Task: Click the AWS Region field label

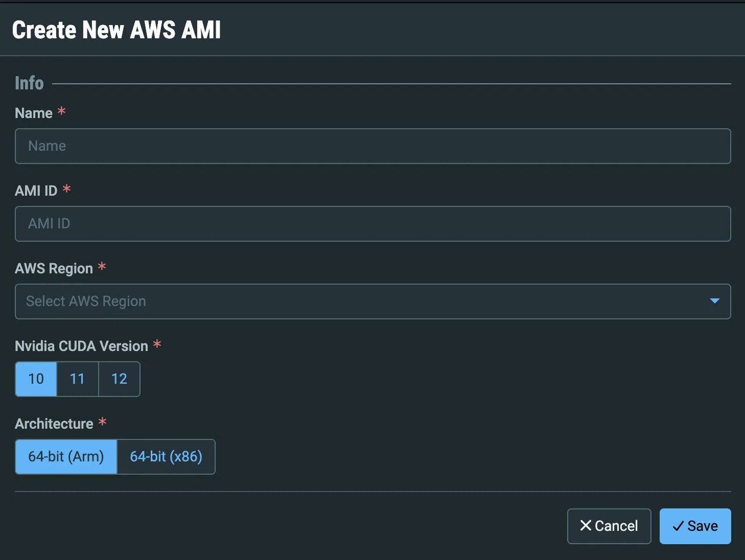Action: [x=54, y=268]
